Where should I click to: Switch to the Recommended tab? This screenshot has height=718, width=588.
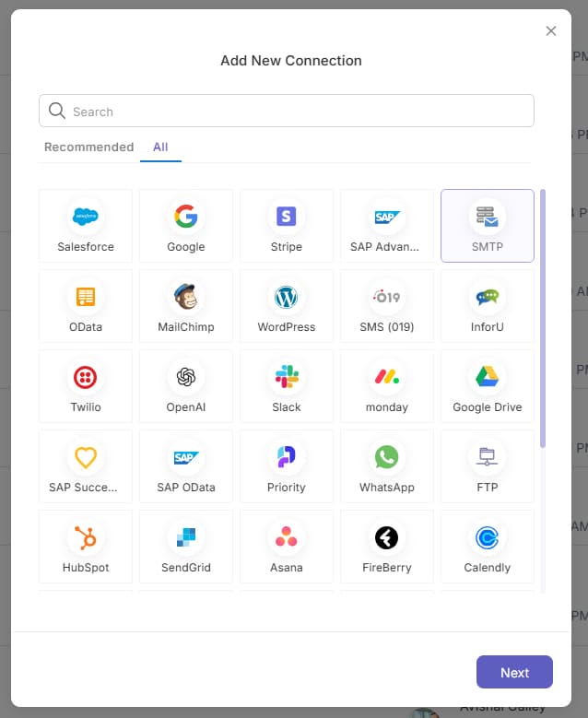(x=88, y=147)
